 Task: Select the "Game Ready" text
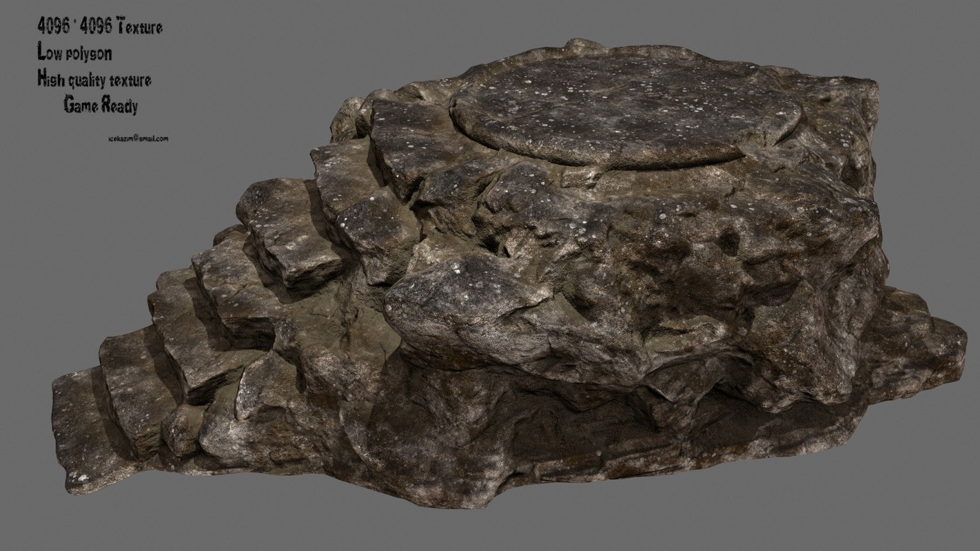[101, 105]
